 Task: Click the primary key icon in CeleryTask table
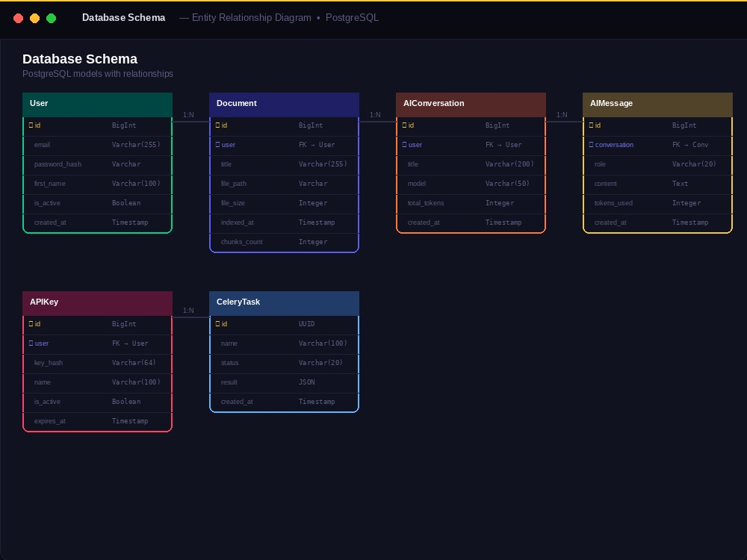point(217,324)
